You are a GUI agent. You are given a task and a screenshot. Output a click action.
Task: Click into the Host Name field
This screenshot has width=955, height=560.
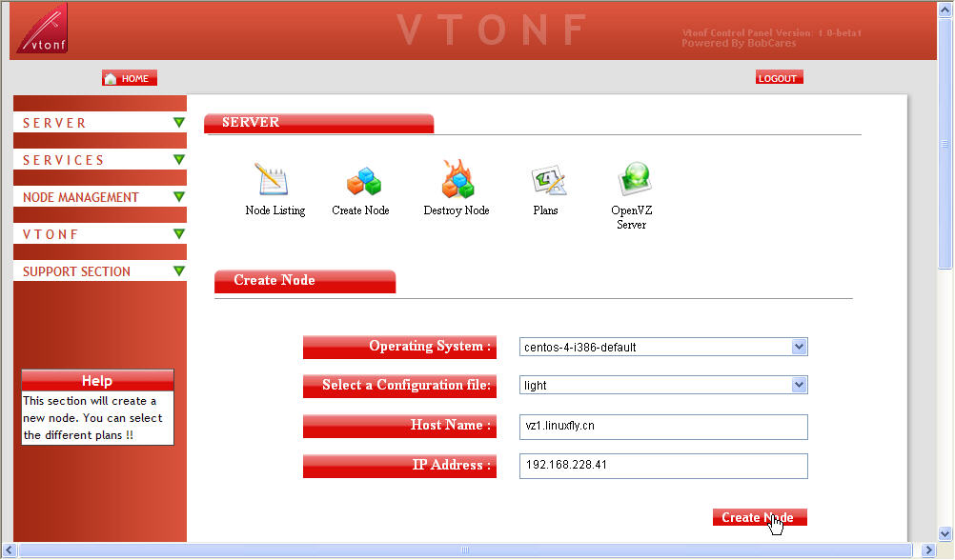[x=663, y=426]
